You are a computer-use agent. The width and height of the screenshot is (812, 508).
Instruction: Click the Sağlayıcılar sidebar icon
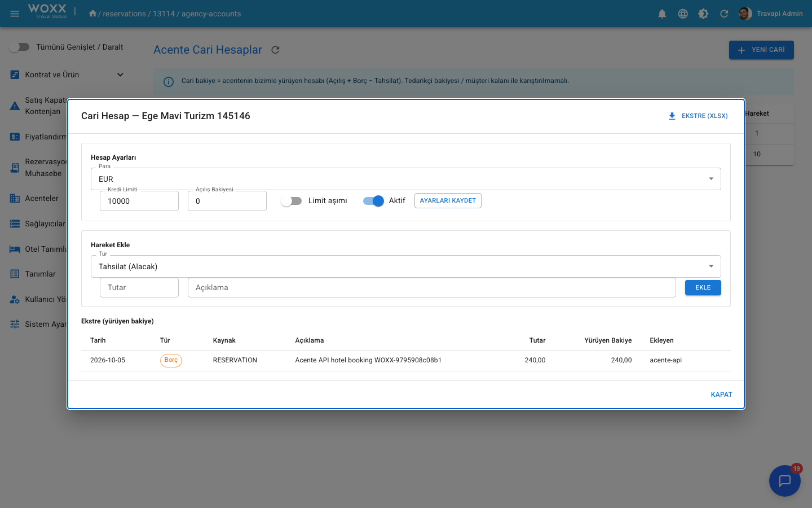(x=15, y=224)
